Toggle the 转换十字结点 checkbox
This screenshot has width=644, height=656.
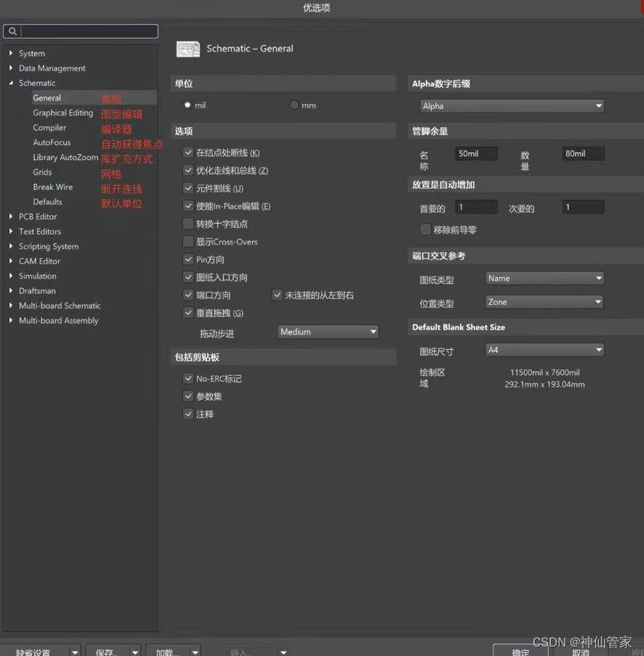188,224
